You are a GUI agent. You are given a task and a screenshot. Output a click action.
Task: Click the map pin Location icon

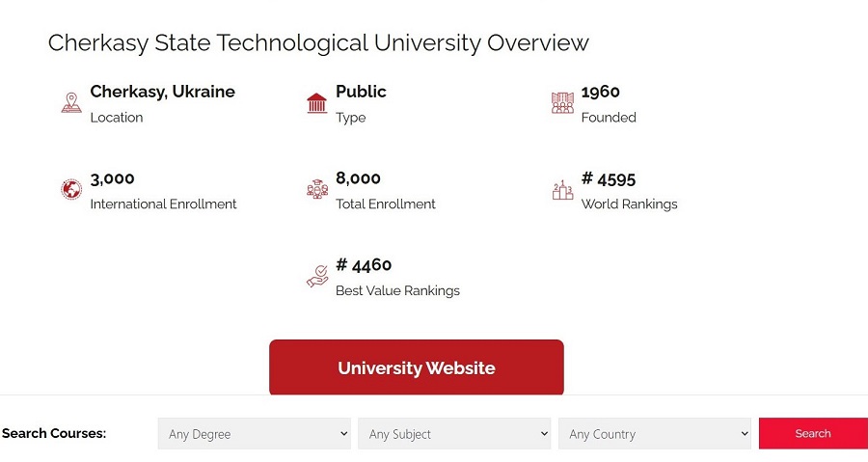click(71, 103)
